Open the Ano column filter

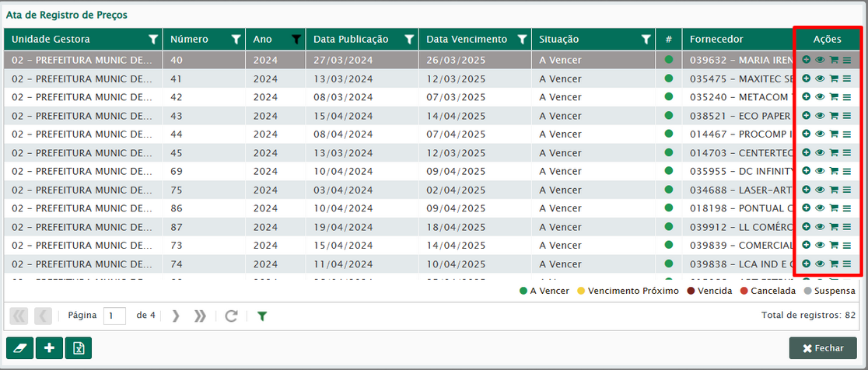point(296,40)
